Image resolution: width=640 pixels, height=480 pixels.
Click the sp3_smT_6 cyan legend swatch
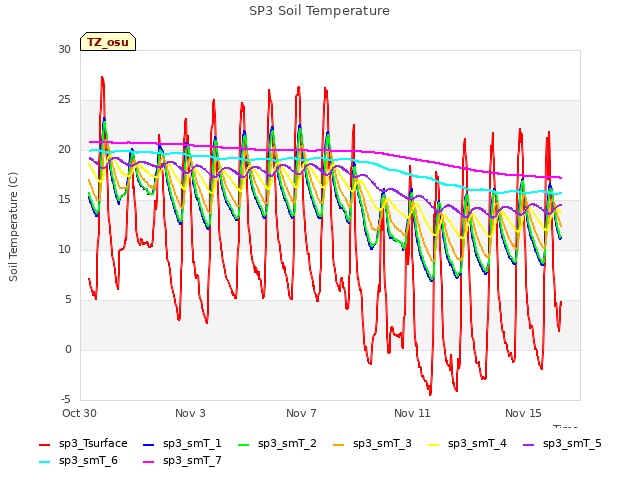click(x=44, y=462)
